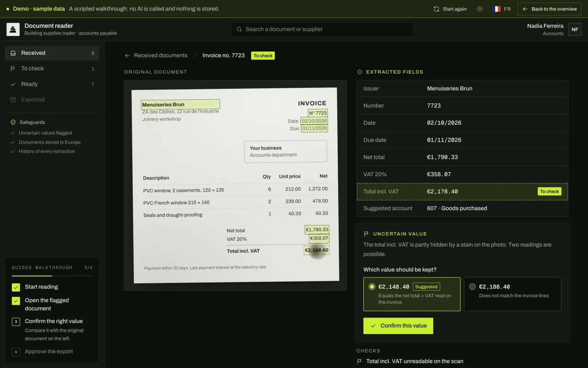Open the Exported section
588x368 pixels.
52,99
